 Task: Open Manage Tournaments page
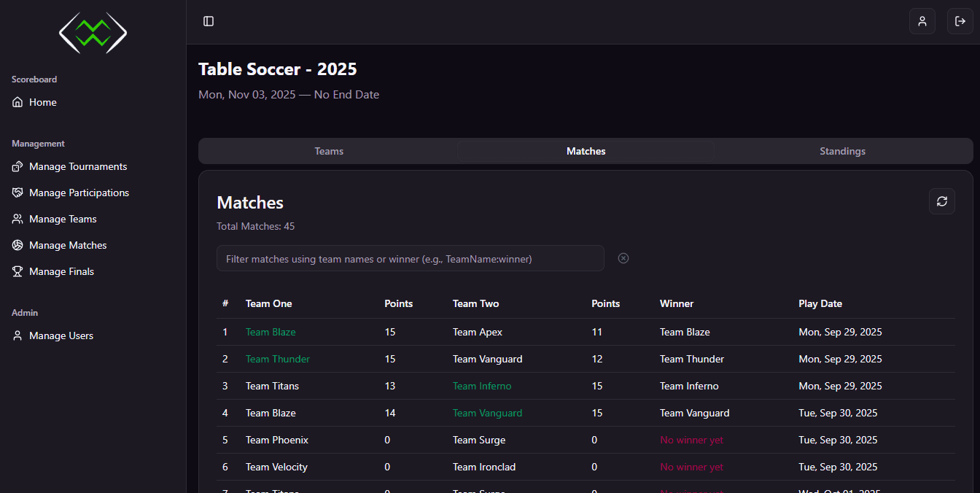point(78,166)
